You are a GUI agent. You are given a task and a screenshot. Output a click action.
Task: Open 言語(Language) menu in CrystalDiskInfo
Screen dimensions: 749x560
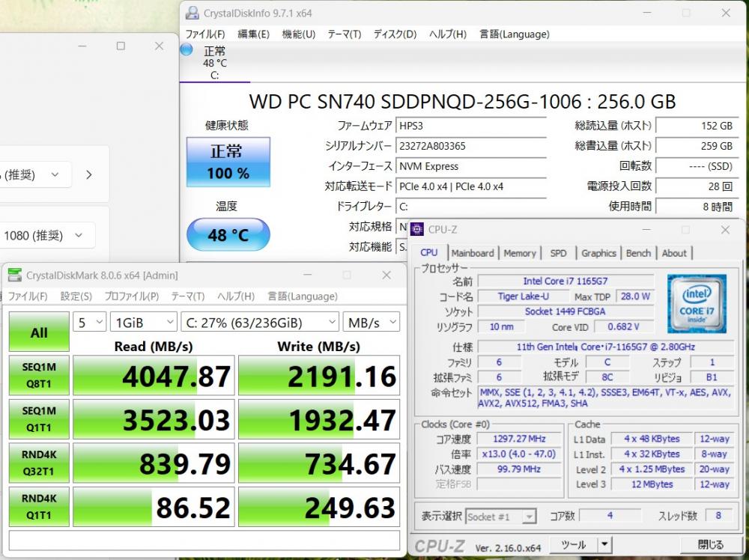point(514,34)
